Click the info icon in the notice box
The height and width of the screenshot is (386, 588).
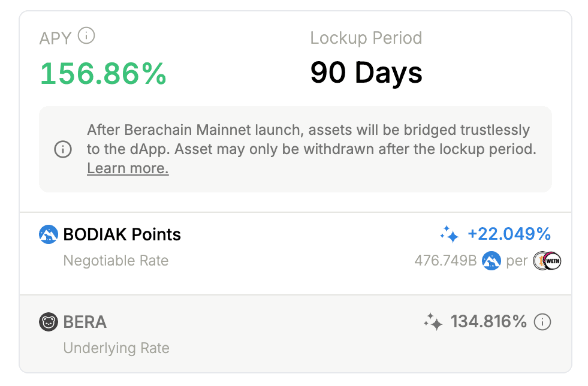(63, 149)
